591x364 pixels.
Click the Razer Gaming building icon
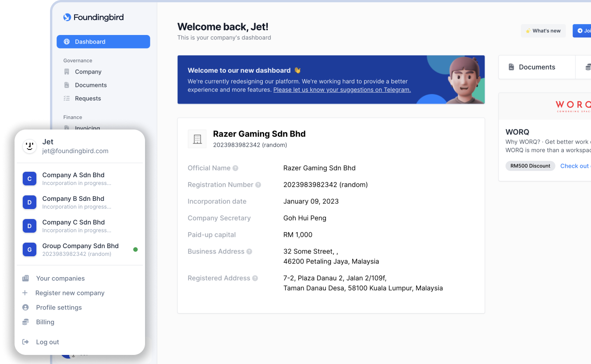(197, 139)
